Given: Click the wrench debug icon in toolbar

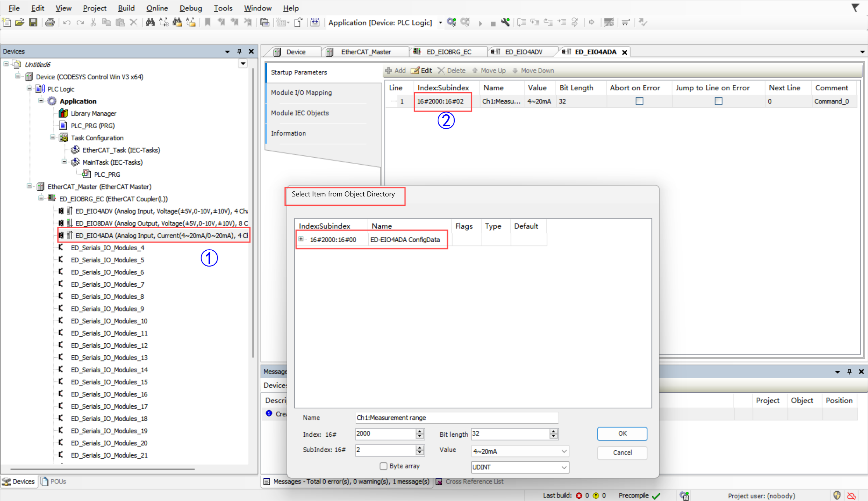Looking at the screenshot, I should 505,22.
